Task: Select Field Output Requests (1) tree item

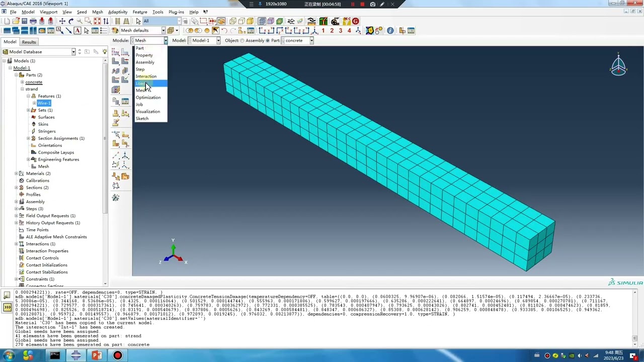Action: click(x=50, y=216)
